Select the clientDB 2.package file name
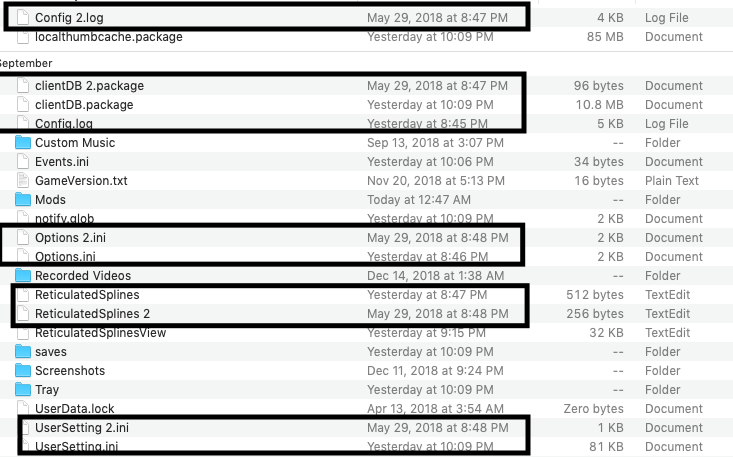Screen dimensions: 733x457 pyautogui.click(x=89, y=86)
